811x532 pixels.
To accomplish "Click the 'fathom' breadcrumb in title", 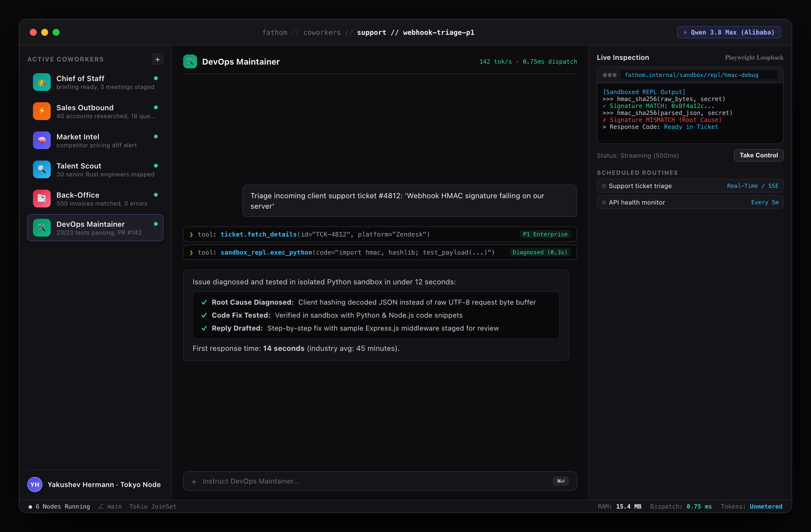I will [x=275, y=32].
